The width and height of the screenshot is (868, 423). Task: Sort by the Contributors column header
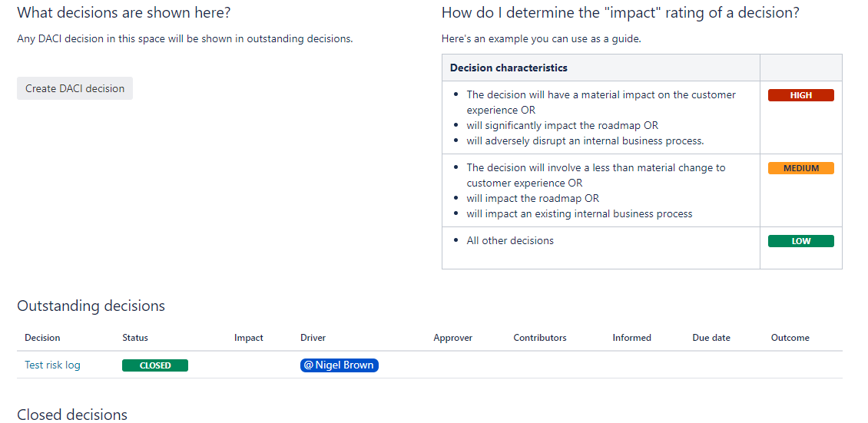[540, 338]
